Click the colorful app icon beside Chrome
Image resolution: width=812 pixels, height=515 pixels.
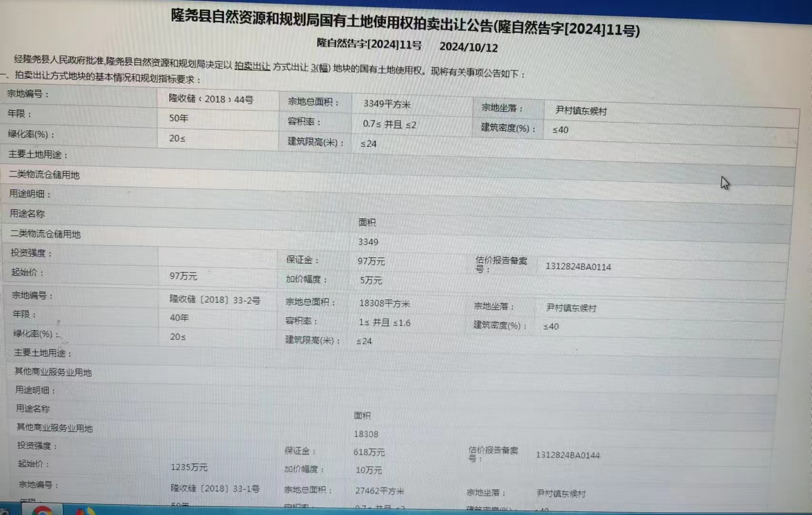click(x=86, y=512)
